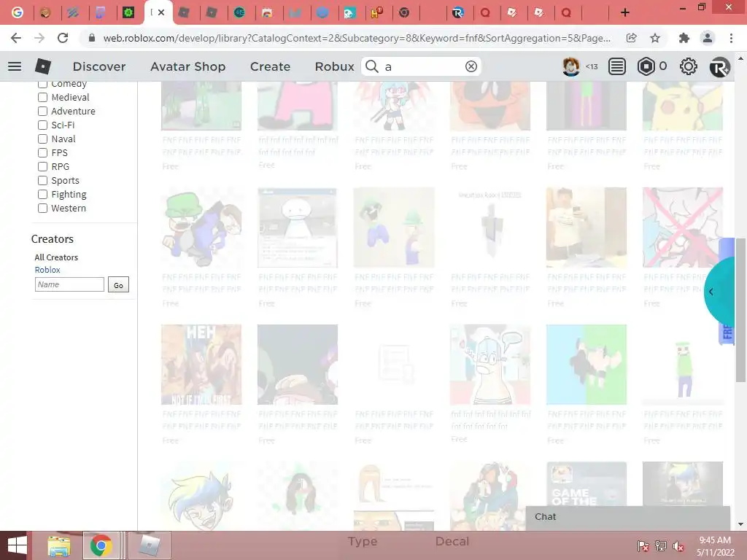747x560 pixels.
Task: Toggle the Medieval genre checkbox
Action: point(42,97)
